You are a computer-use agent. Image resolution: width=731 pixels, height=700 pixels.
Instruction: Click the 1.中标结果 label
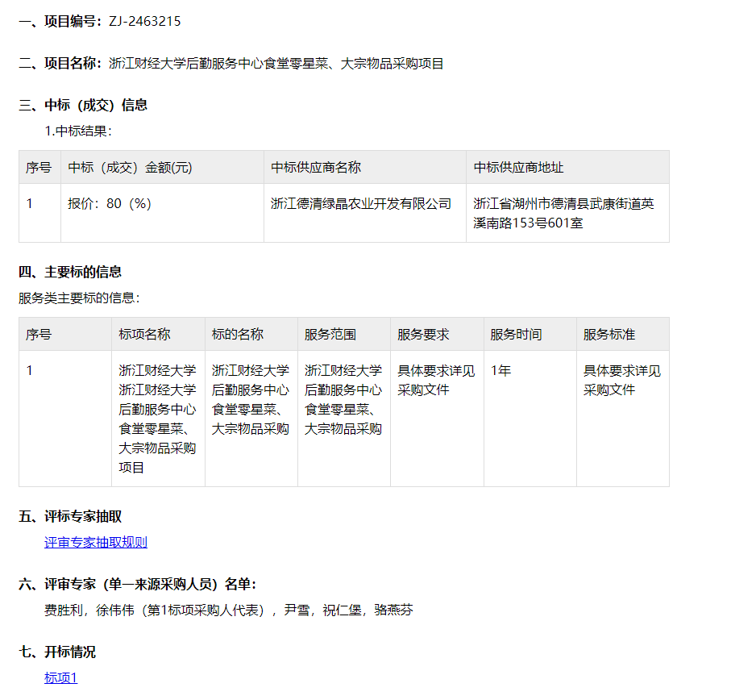(x=78, y=131)
